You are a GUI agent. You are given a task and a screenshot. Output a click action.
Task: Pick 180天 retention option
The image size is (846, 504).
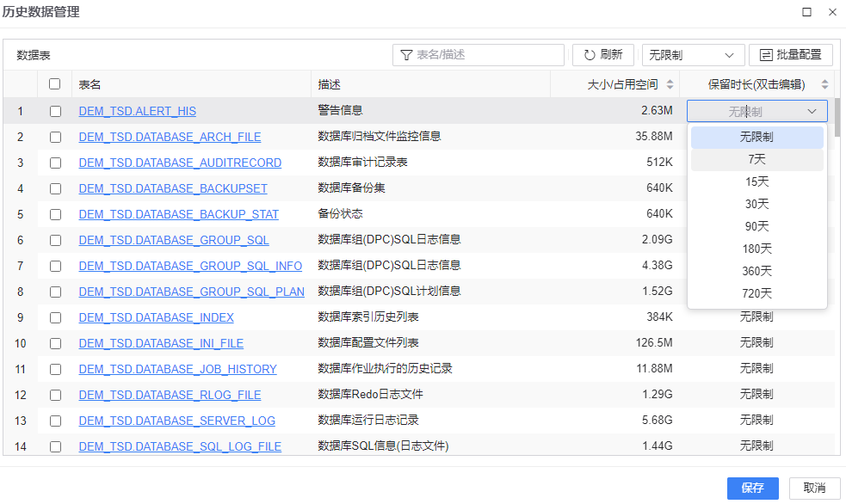[757, 249]
